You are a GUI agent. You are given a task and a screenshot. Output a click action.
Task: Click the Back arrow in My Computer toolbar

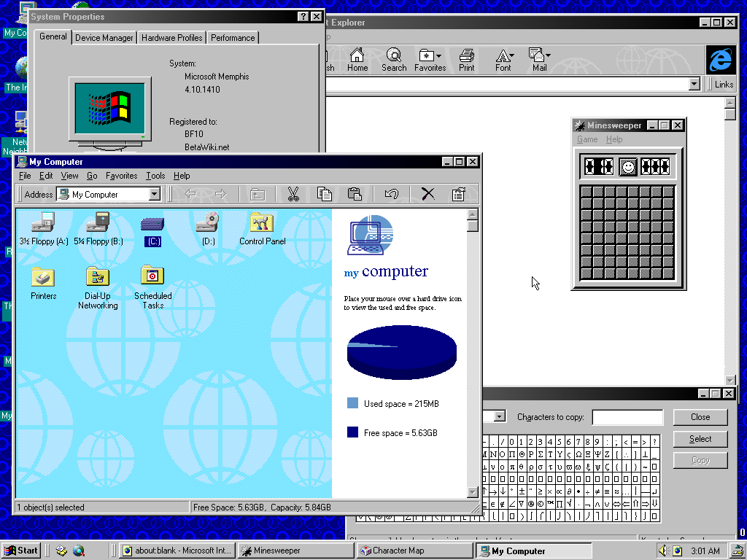(190, 194)
